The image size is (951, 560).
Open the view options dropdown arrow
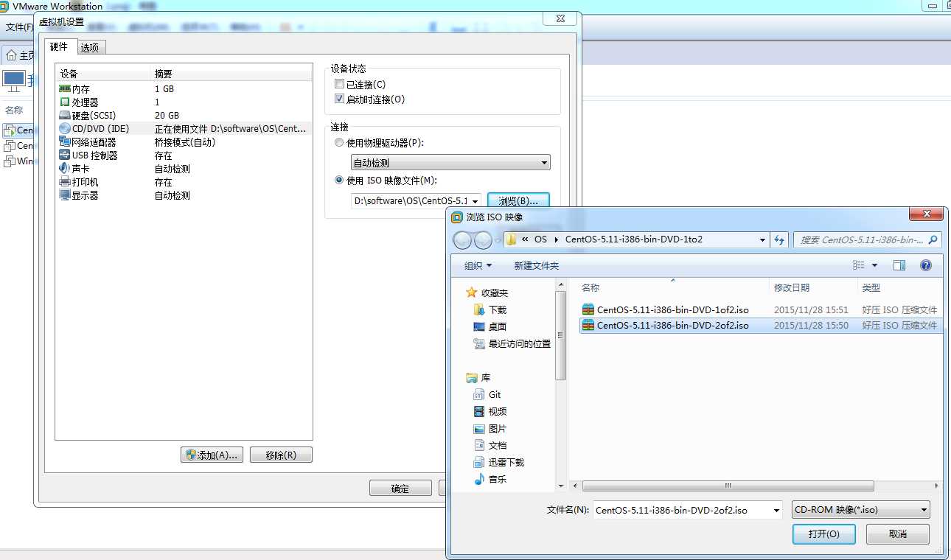click(875, 265)
